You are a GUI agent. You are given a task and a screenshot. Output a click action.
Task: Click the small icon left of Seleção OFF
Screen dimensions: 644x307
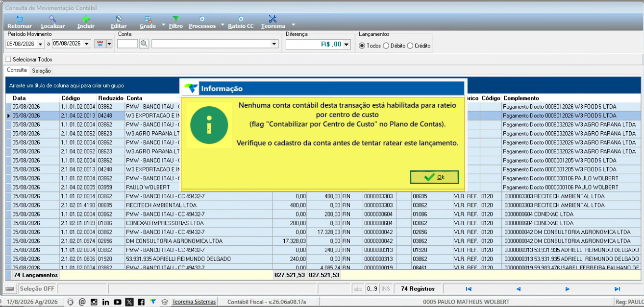pos(10,288)
